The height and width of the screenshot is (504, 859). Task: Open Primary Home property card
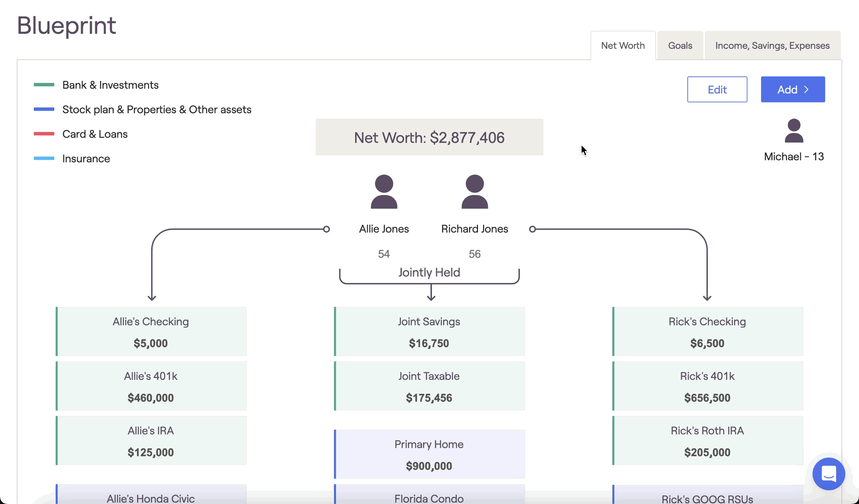(x=429, y=454)
